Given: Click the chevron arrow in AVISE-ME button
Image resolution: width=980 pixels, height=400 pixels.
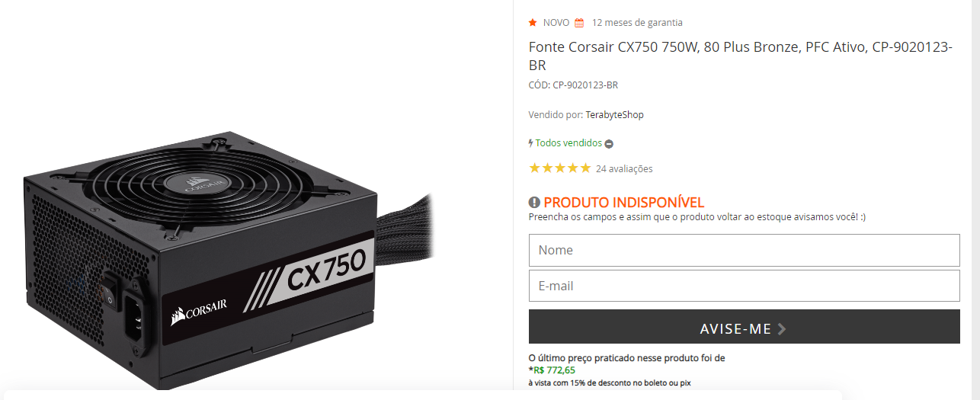Looking at the screenshot, I should point(782,329).
